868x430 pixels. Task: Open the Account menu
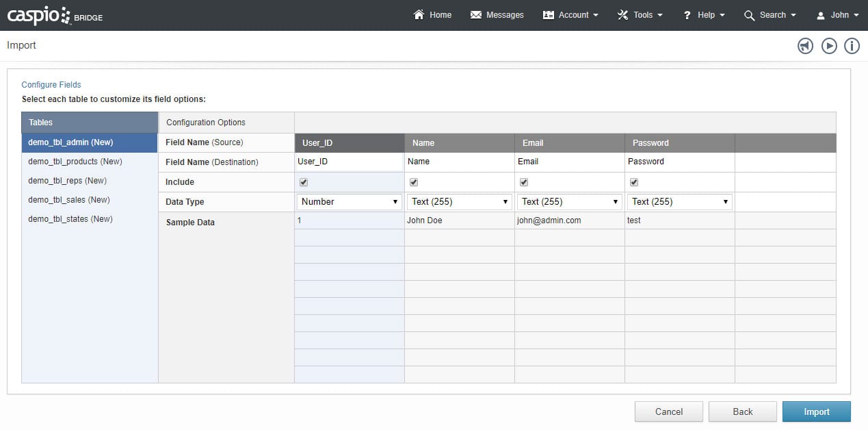(570, 15)
